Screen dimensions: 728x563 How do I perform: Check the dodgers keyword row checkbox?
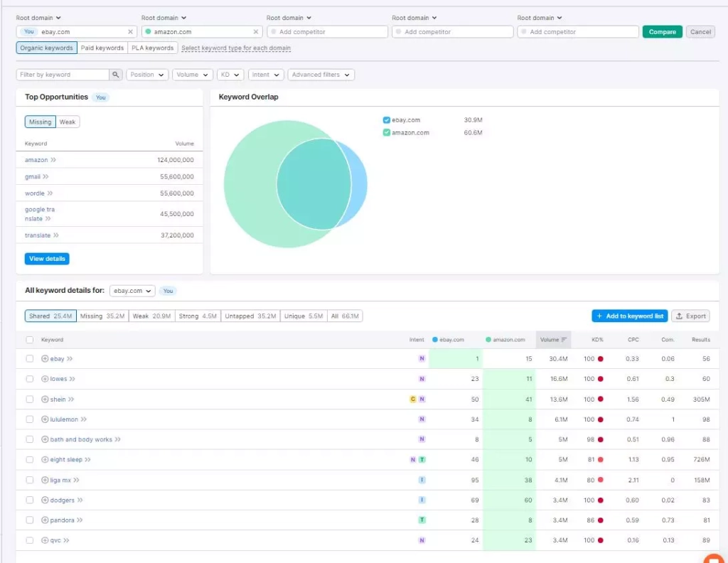[x=30, y=500]
